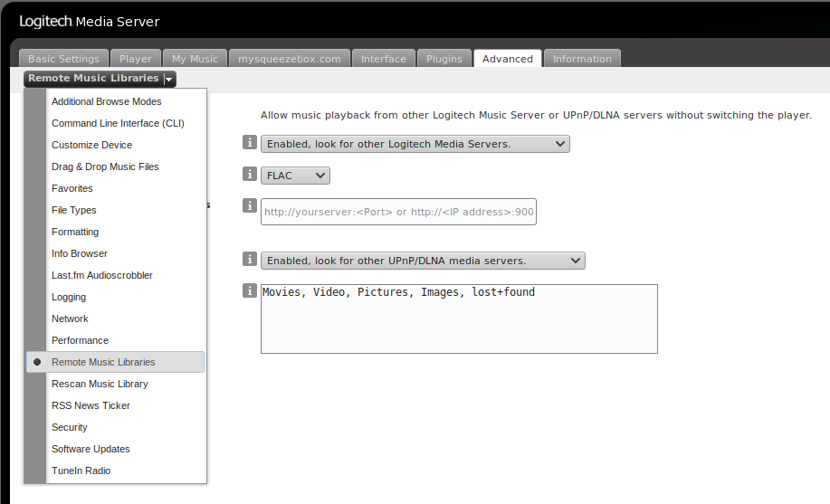Screen dimensions: 830x504
Task: Click the Logitech Media Server title logo
Action: point(90,22)
